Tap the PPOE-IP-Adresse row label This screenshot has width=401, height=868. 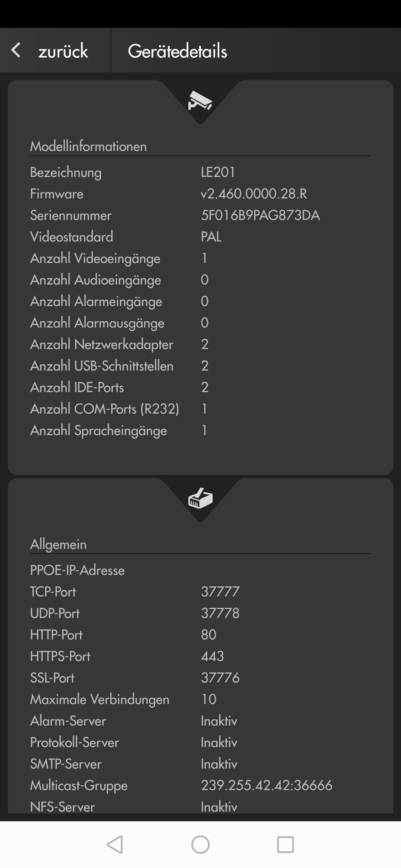point(77,570)
